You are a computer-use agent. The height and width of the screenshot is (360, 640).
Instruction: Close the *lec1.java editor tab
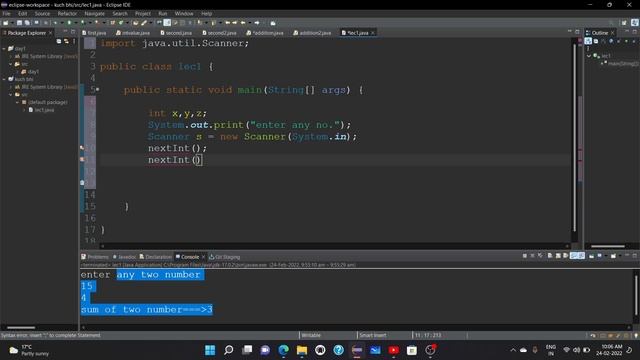point(373,33)
